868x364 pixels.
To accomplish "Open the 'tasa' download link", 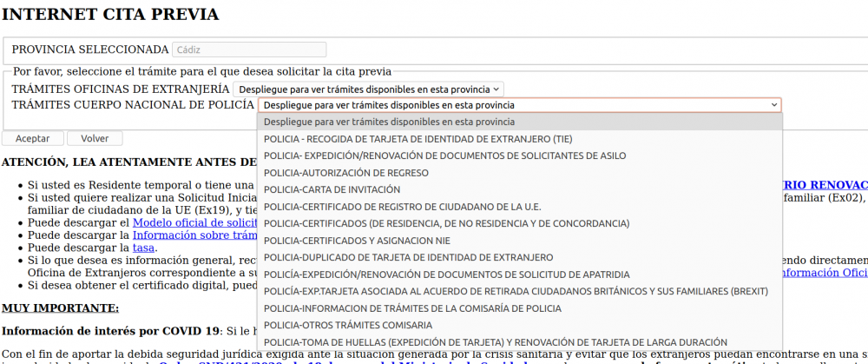I will click(143, 248).
